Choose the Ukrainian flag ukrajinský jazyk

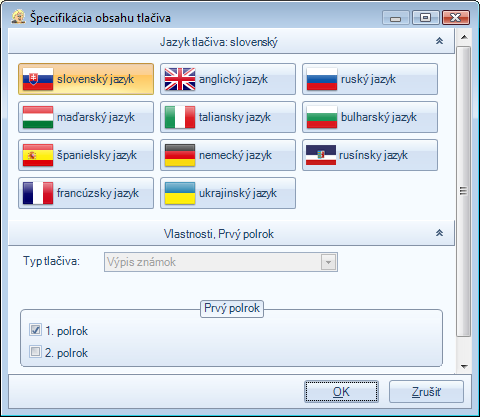tap(228, 193)
